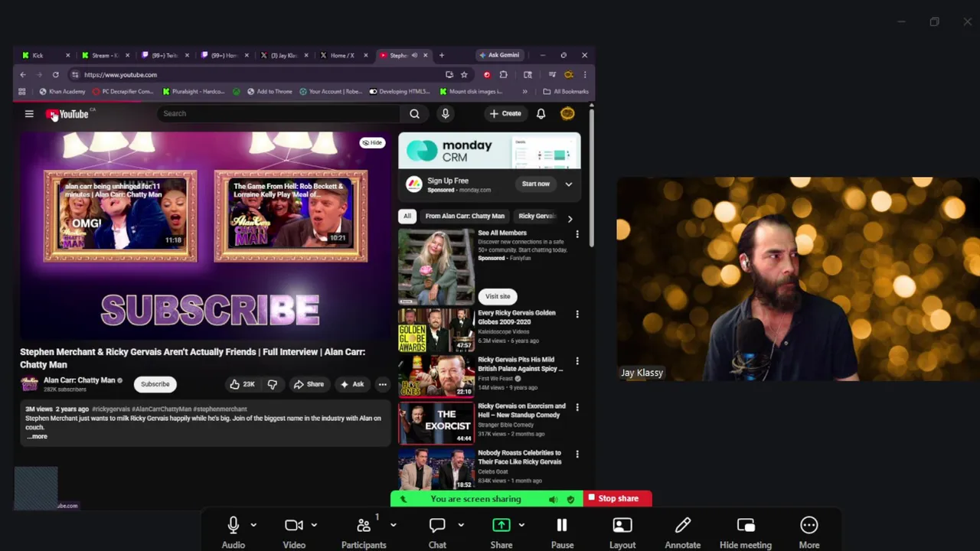Screen dimensions: 980x551
Task: Mute Zoom audio microphone
Action: [x=234, y=533]
